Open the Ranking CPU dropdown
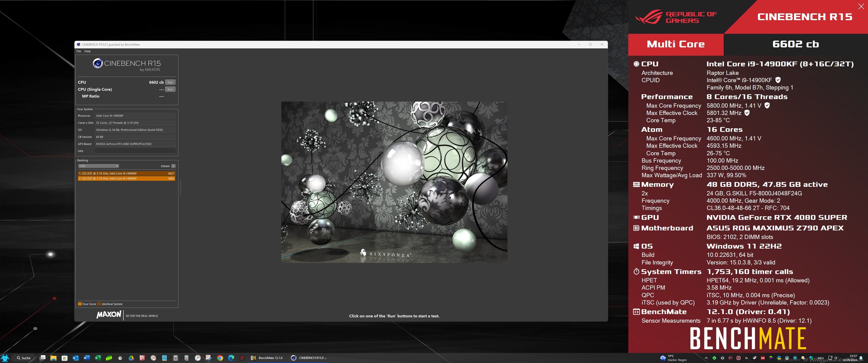 (98, 166)
